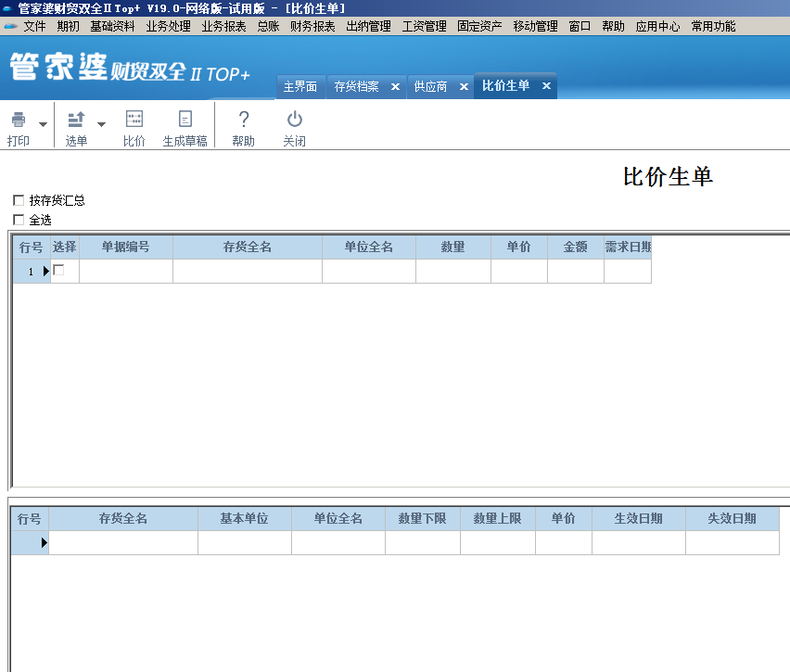
Task: Click the upper table 存货全名 cell in row 1
Action: click(248, 271)
